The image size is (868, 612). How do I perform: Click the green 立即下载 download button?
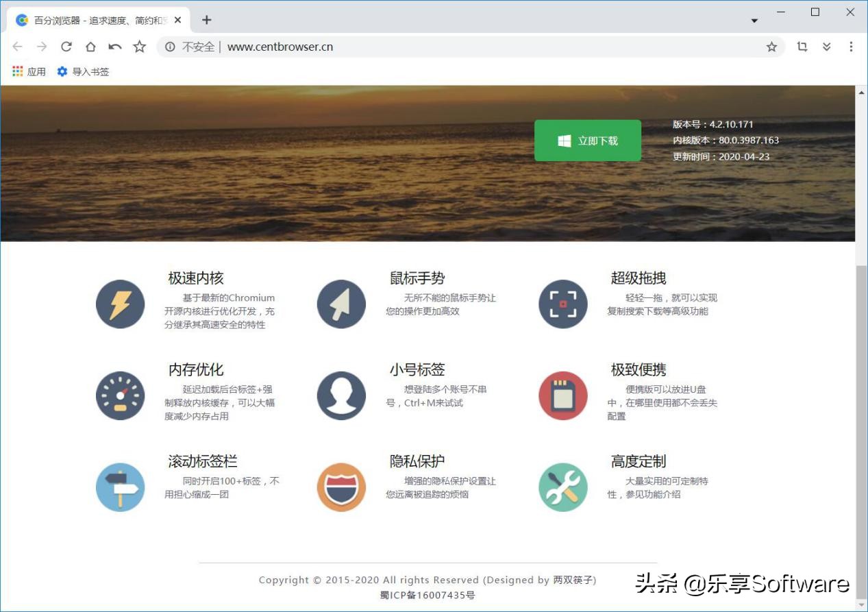click(x=587, y=140)
